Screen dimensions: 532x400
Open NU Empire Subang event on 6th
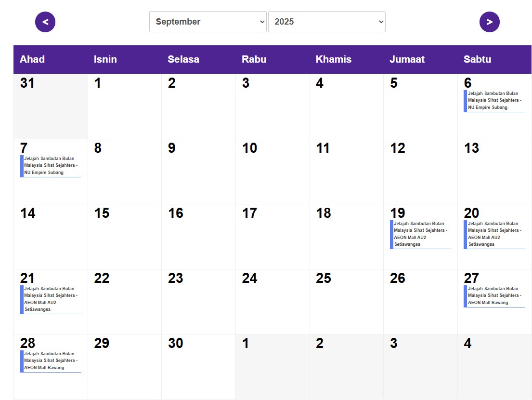click(x=494, y=101)
